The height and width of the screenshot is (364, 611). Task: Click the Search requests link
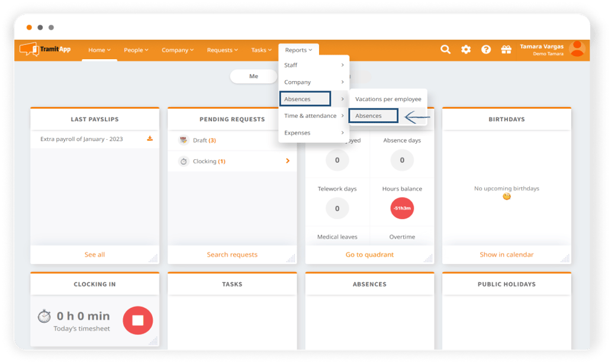232,255
